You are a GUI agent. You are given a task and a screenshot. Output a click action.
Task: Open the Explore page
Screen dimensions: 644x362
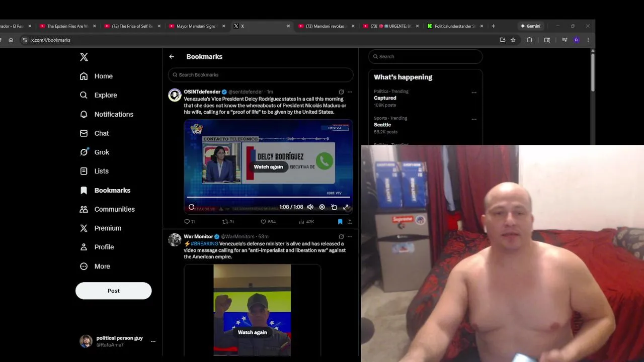[x=98, y=95]
